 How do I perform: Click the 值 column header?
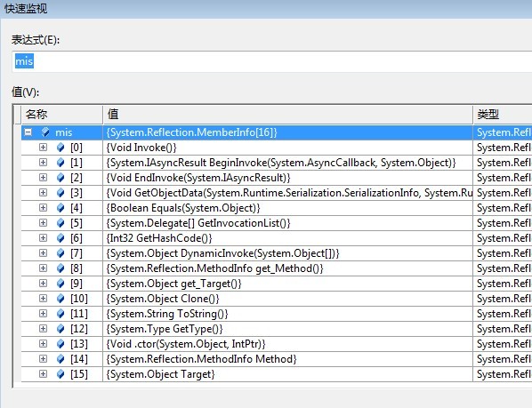tap(287, 114)
